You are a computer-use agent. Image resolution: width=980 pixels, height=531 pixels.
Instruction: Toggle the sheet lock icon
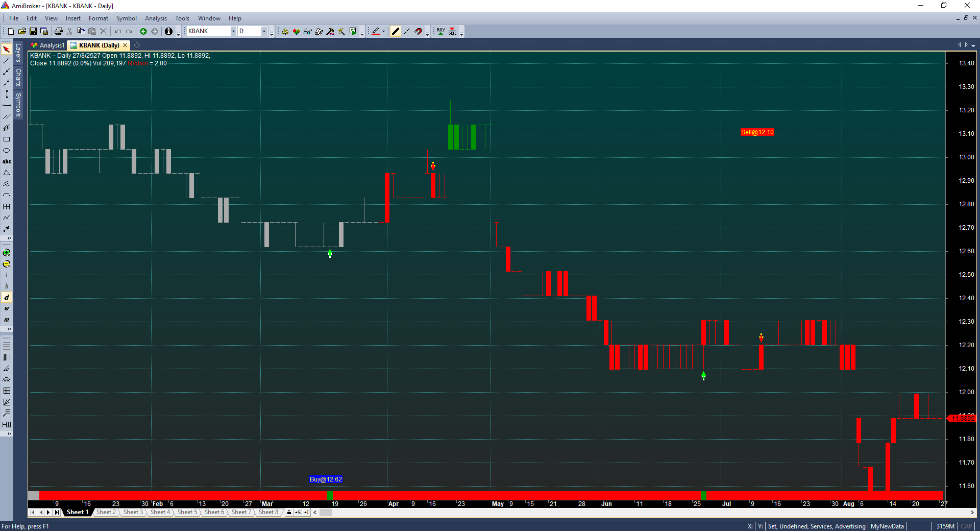pyautogui.click(x=289, y=512)
